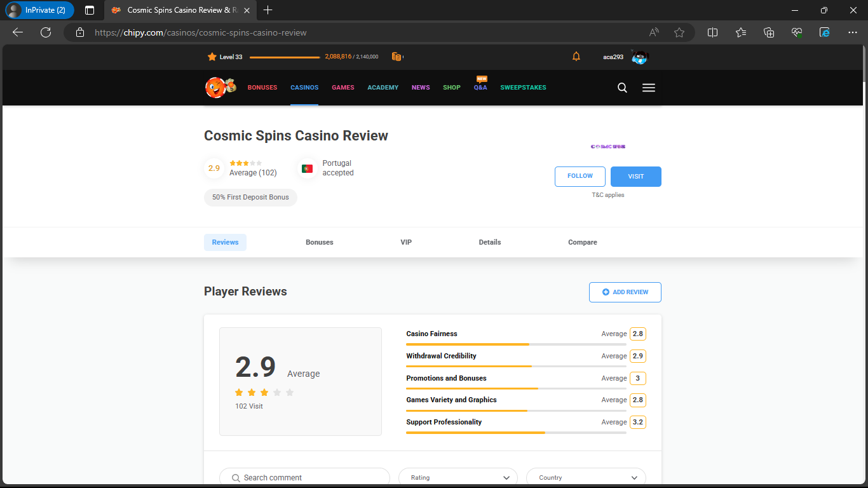Switch to the Bonuses tab
868x488 pixels.
pos(320,242)
